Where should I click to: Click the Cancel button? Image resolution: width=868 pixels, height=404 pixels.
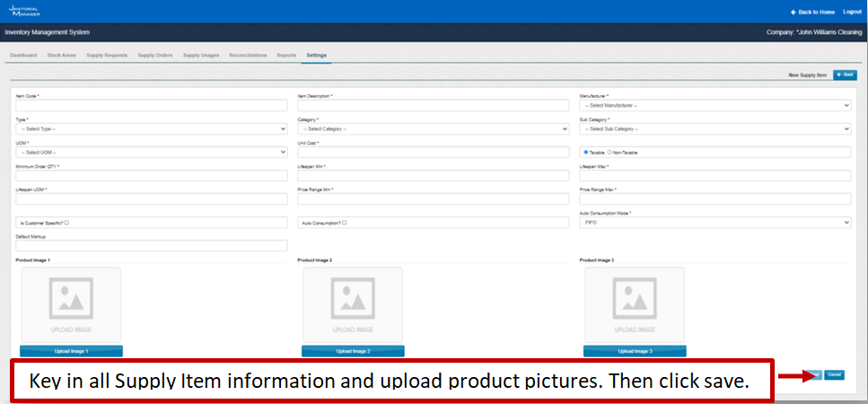coord(834,374)
